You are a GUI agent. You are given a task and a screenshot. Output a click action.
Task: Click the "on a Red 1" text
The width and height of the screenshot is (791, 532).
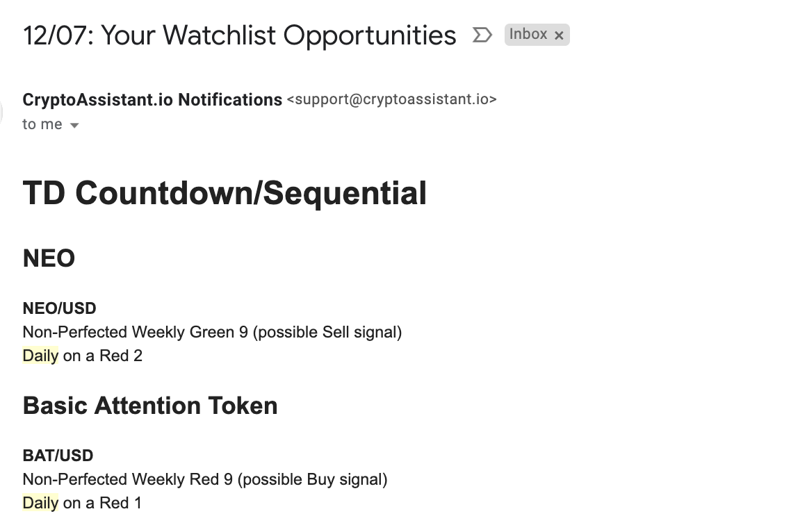102,503
